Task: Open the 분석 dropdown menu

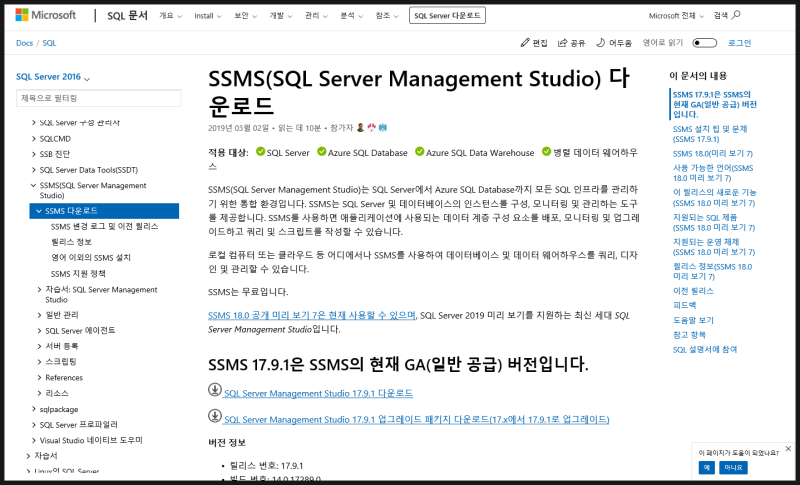Action: [x=352, y=16]
